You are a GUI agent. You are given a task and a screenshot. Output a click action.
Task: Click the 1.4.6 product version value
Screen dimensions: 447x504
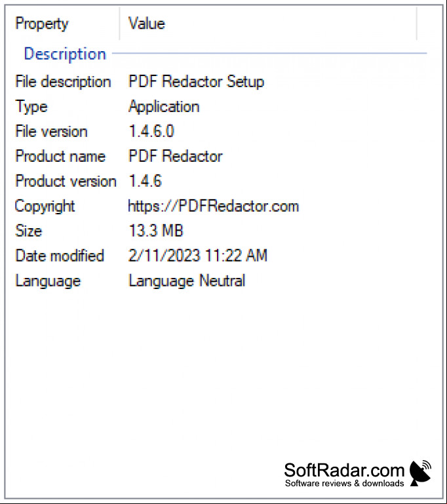[x=145, y=182]
